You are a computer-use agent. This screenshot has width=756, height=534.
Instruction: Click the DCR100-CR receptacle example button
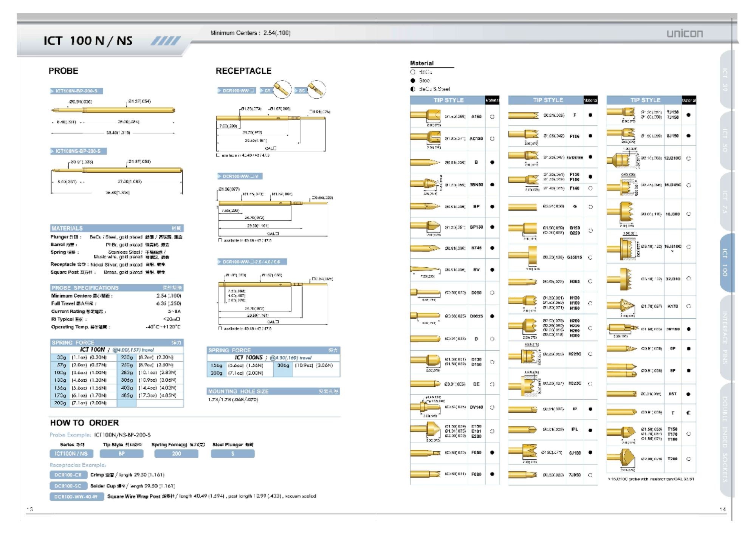68,475
